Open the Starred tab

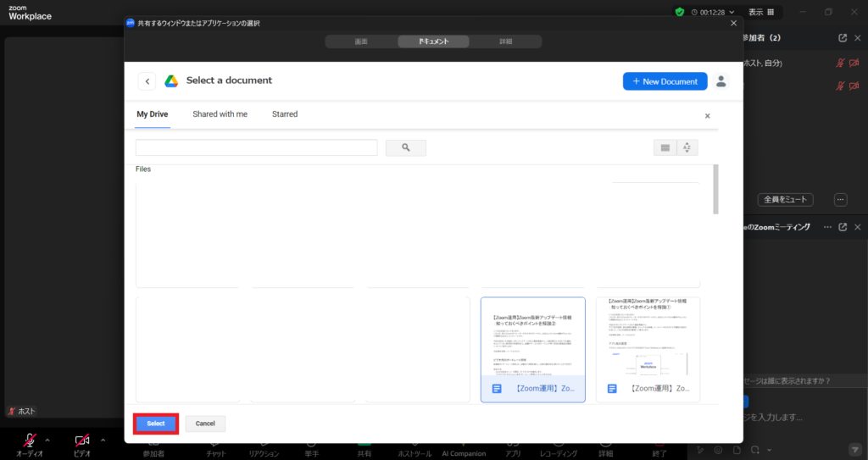(x=285, y=114)
